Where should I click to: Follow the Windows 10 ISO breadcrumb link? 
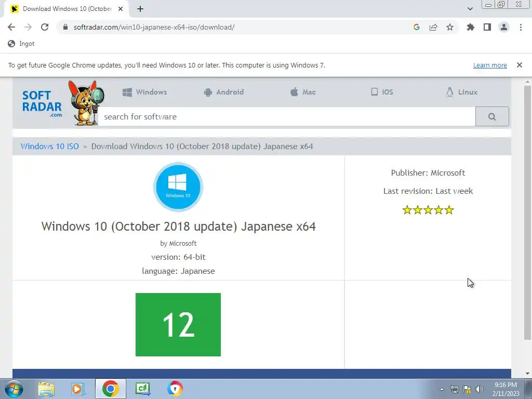coord(49,146)
